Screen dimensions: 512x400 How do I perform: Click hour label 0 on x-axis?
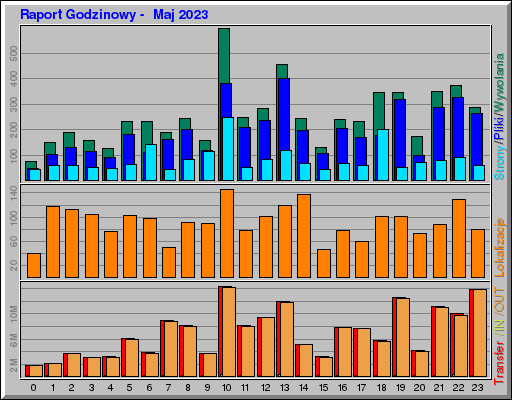(33, 388)
